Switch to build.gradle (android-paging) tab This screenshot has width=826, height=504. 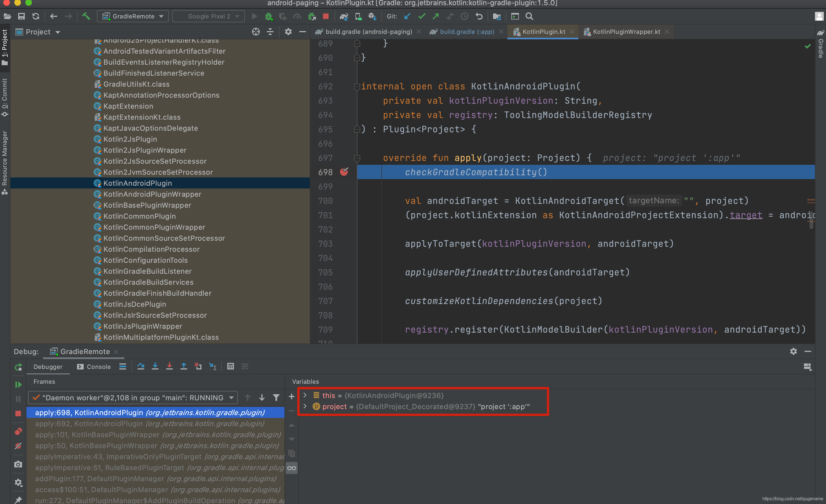368,32
